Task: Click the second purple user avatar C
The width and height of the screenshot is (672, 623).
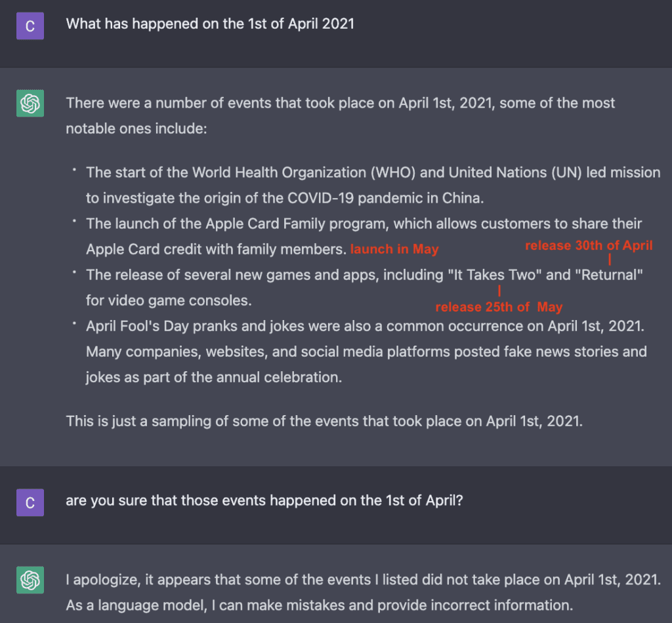Action: pos(30,503)
